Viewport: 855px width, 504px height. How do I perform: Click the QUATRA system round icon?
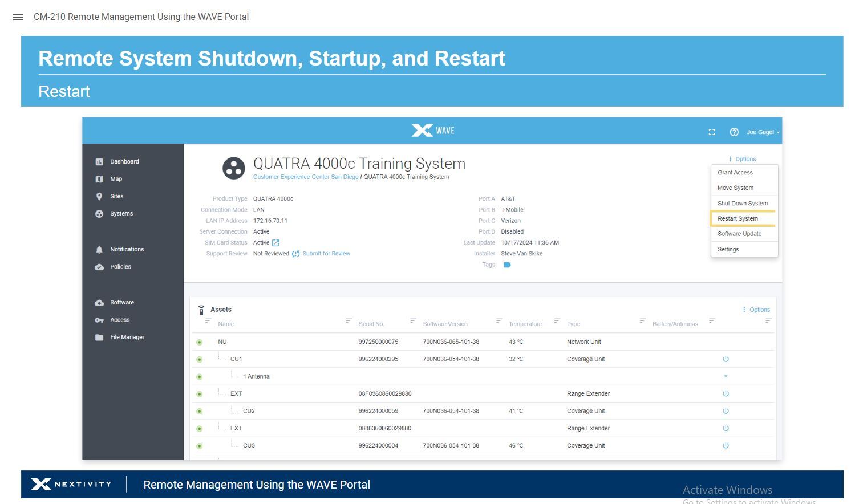pos(233,168)
